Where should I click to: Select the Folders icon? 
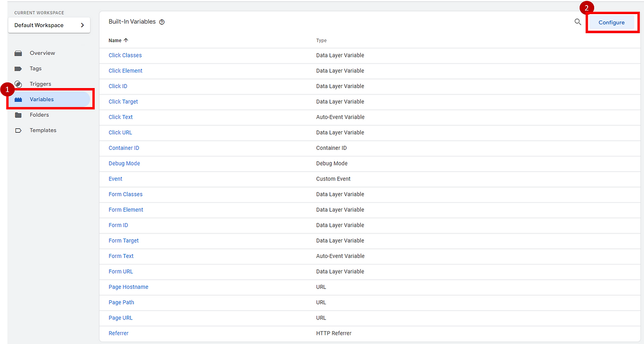(19, 115)
